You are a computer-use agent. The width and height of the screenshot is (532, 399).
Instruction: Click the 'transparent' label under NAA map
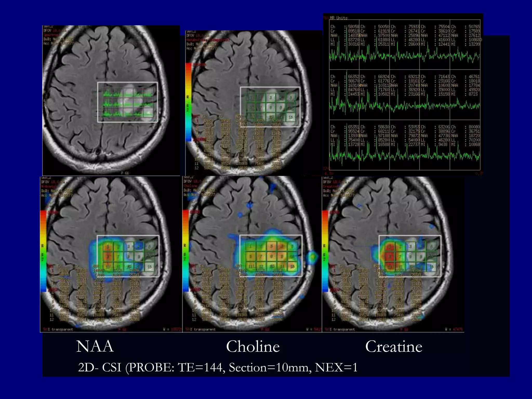tap(62, 329)
